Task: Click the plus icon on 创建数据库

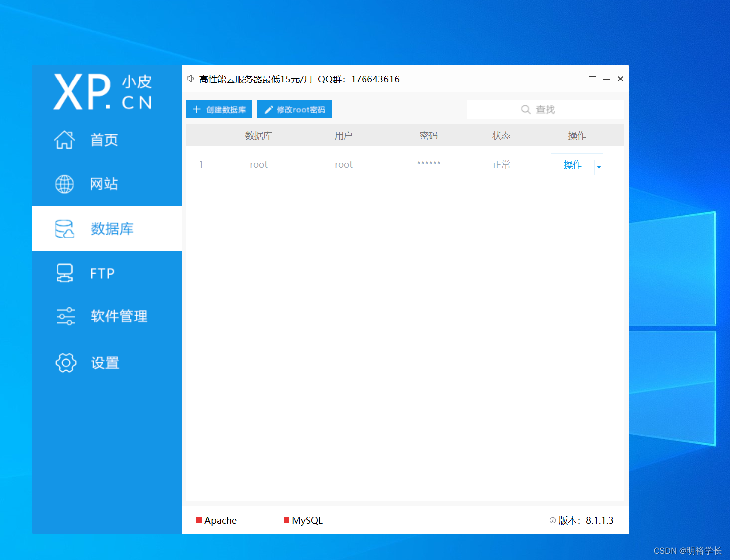Action: [x=197, y=109]
